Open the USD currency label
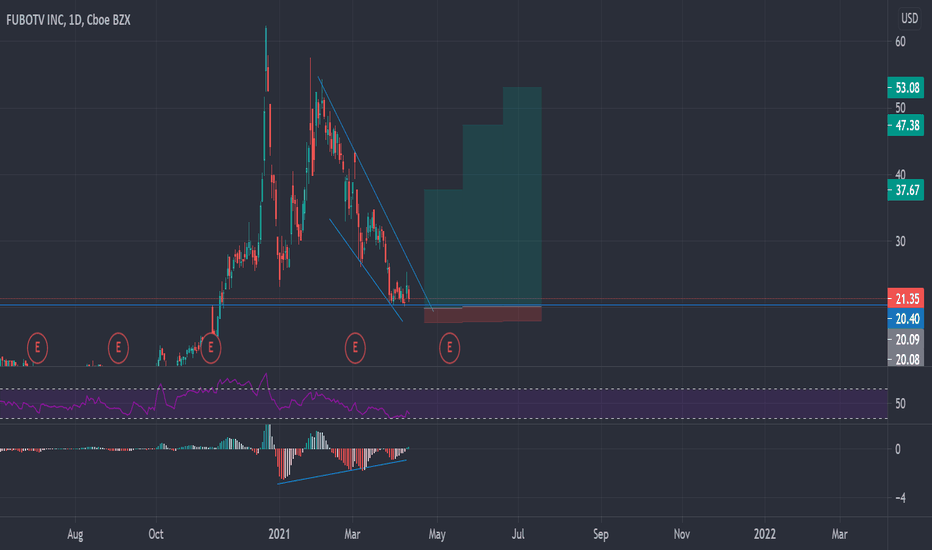 (x=909, y=18)
